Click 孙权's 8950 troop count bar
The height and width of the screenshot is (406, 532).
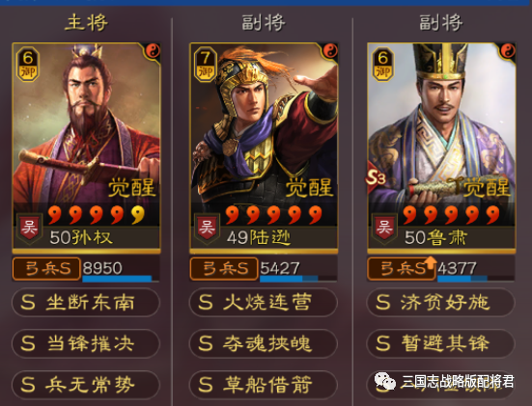(121, 270)
